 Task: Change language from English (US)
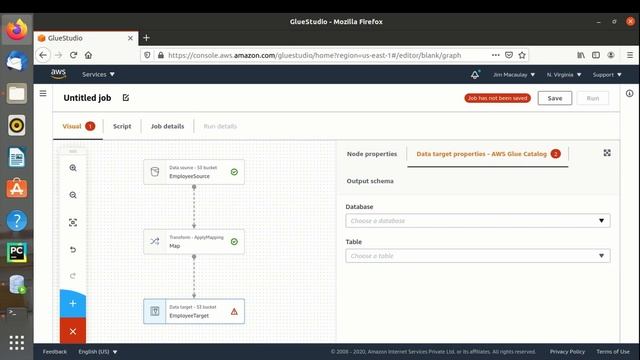98,351
